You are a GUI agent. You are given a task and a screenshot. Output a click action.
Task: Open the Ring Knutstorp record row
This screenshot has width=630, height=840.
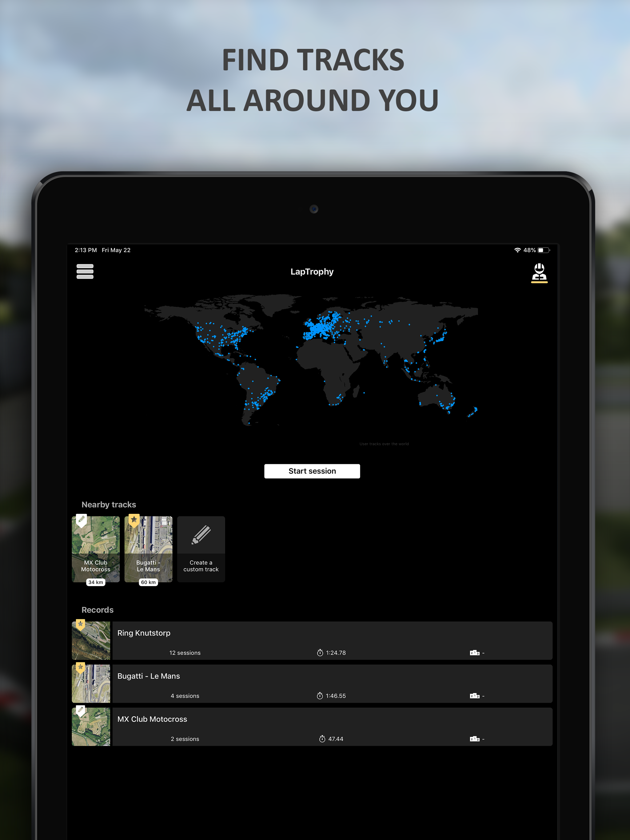click(x=331, y=640)
